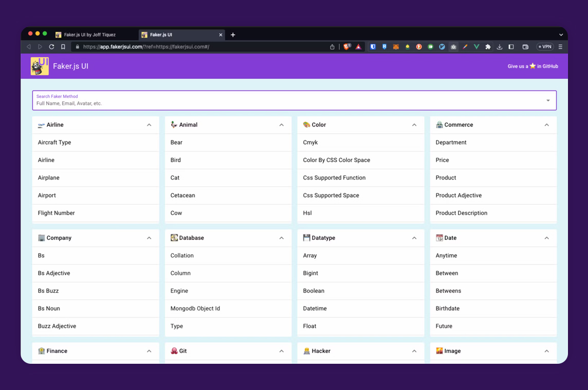This screenshot has width=588, height=390.
Task: Click the VPN button
Action: coord(545,46)
